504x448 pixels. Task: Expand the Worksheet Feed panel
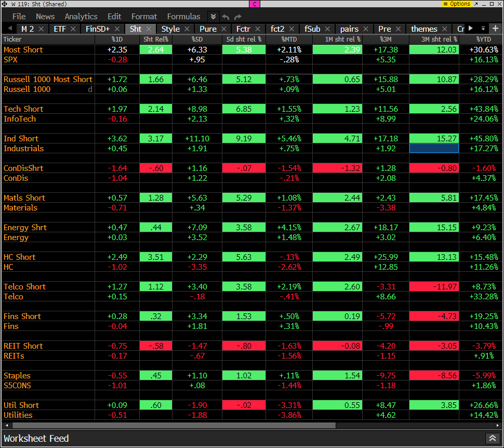point(492,439)
